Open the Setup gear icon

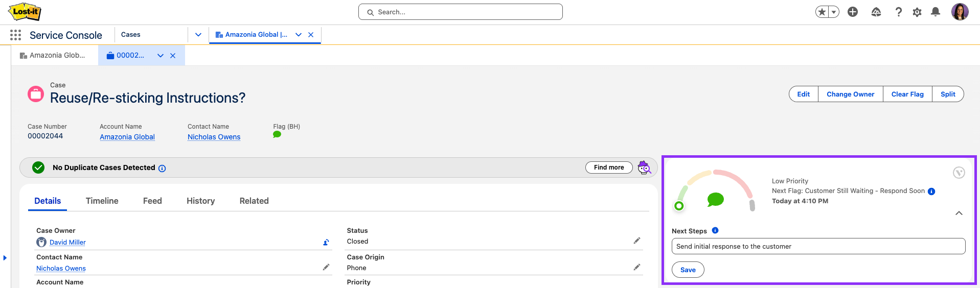point(917,12)
